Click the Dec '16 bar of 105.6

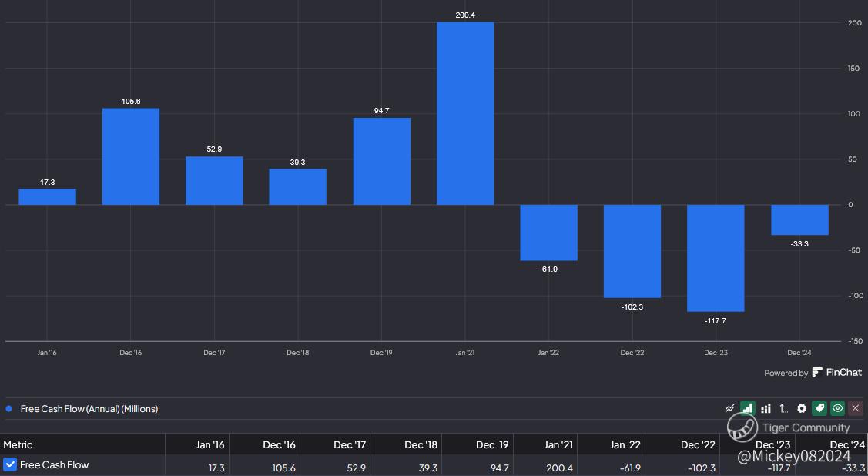[131, 156]
